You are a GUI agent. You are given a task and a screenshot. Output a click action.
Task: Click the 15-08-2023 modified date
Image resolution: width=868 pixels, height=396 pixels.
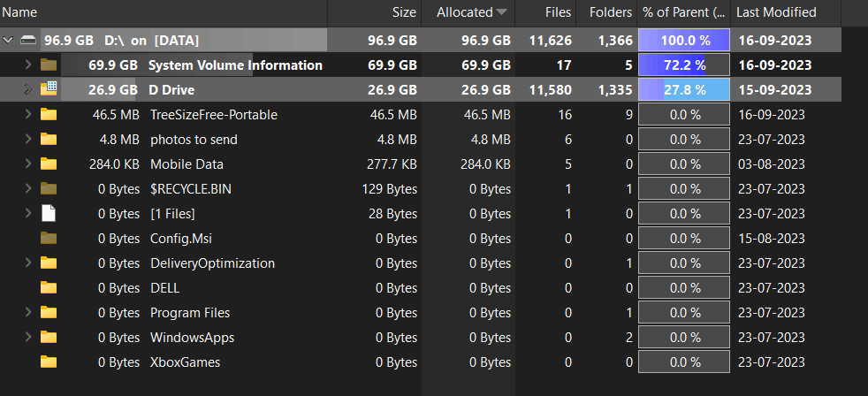coord(771,239)
